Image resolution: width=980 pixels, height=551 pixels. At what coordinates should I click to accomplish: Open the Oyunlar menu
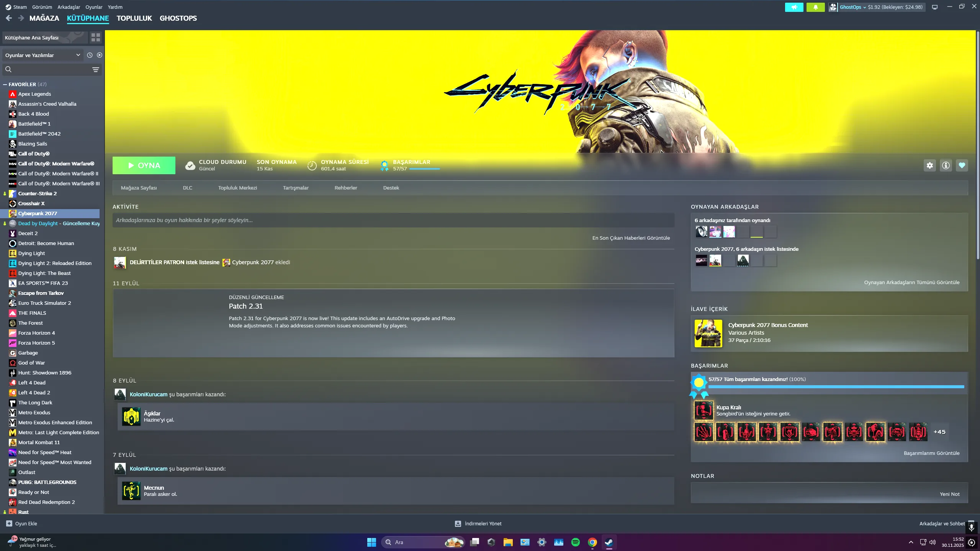(x=94, y=7)
